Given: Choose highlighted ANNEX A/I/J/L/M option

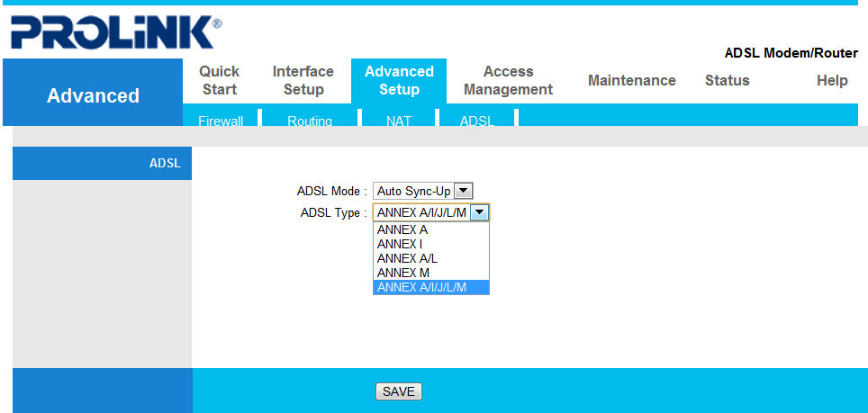Looking at the screenshot, I should pyautogui.click(x=430, y=287).
